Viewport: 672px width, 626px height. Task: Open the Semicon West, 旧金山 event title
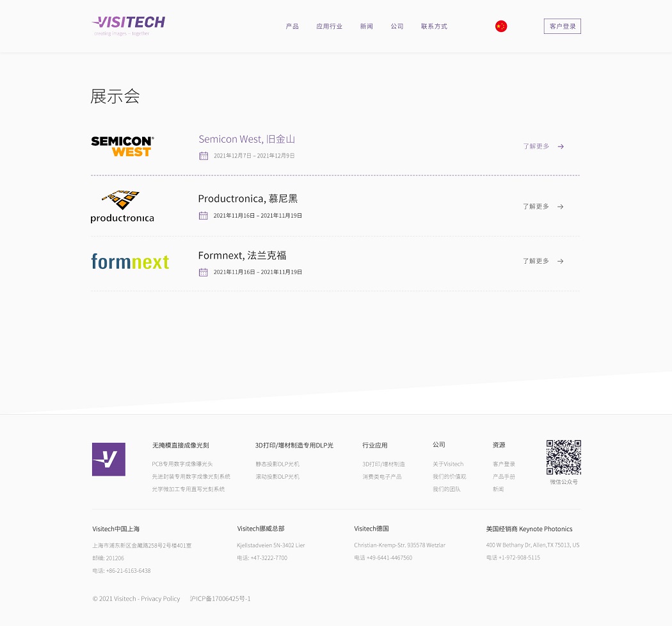tap(246, 140)
